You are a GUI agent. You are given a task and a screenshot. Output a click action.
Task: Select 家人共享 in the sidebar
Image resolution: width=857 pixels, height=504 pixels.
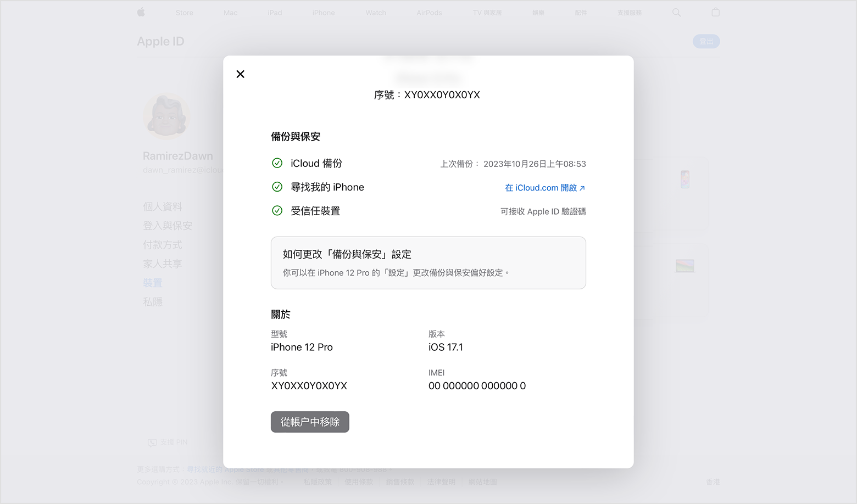[x=163, y=264]
